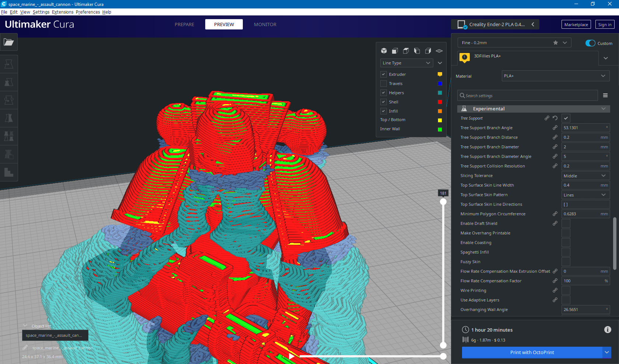619x364 pixels.
Task: Click link icon next to Wire Printing
Action: click(555, 290)
